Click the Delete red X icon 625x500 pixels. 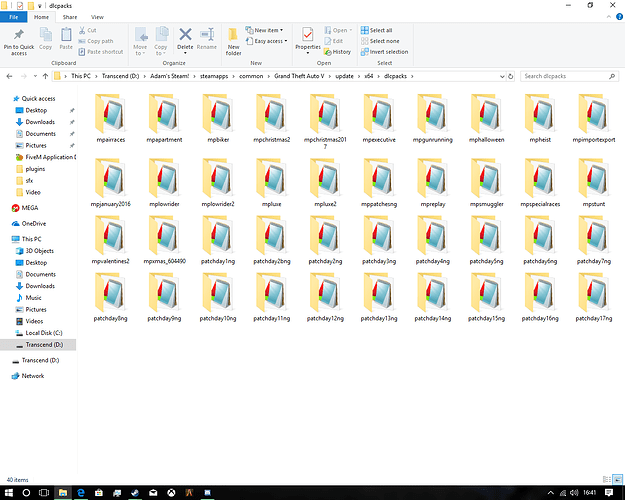pos(185,34)
